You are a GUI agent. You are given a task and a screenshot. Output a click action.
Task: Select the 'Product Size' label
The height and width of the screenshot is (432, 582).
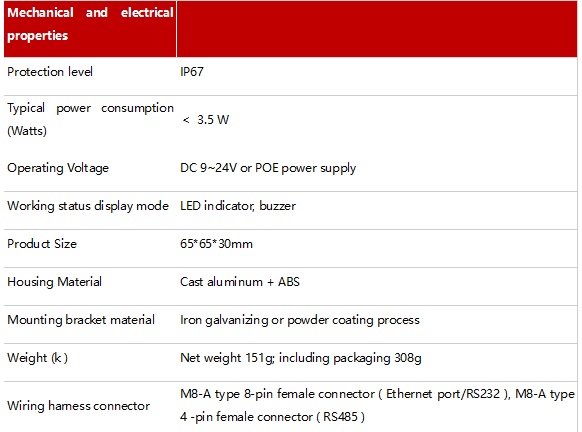point(42,244)
